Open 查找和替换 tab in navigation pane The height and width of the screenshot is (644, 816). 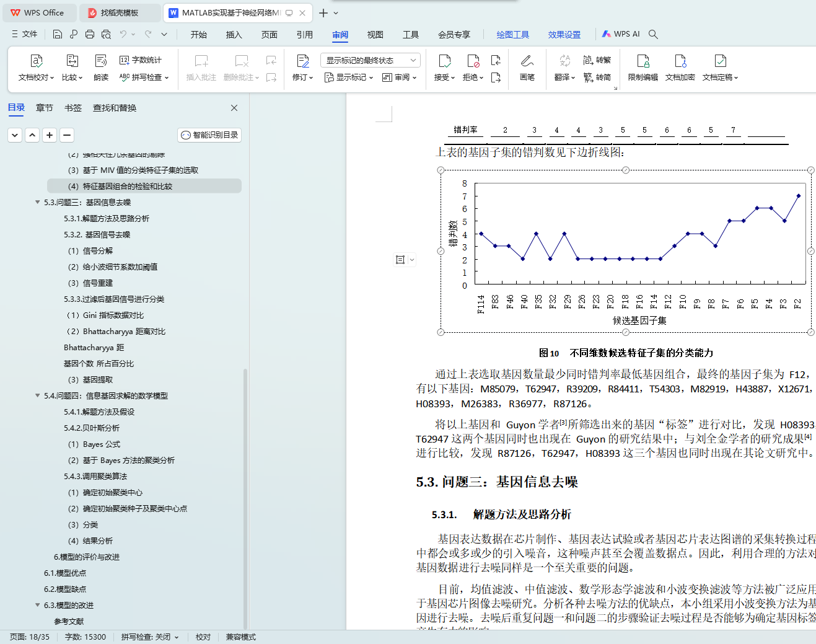tap(115, 108)
